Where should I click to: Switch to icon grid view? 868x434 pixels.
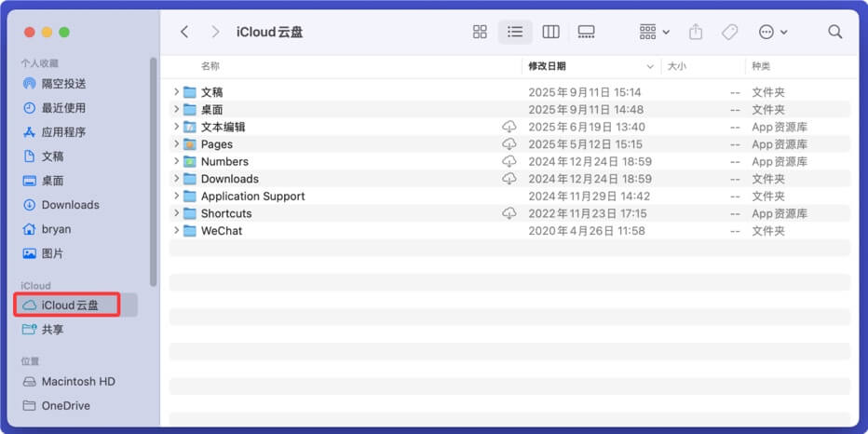point(480,32)
